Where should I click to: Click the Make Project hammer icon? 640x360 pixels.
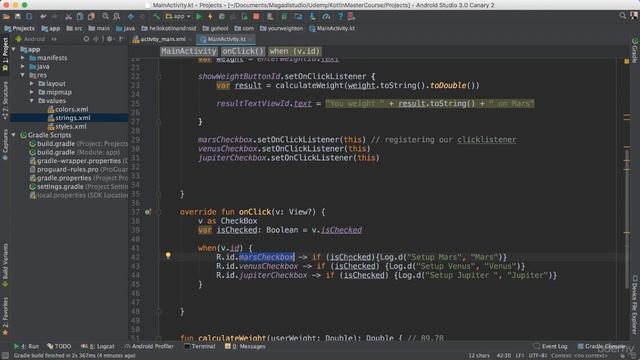point(156,17)
